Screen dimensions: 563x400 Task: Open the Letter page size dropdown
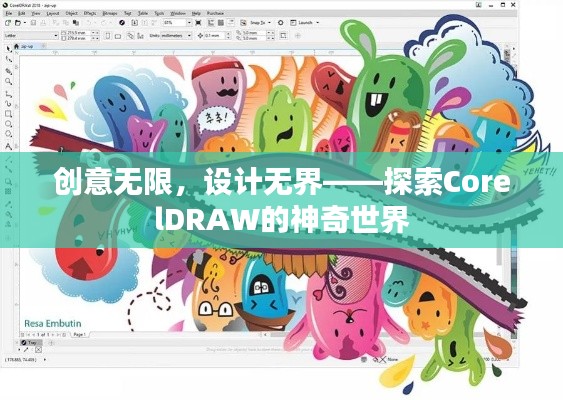click(31, 36)
